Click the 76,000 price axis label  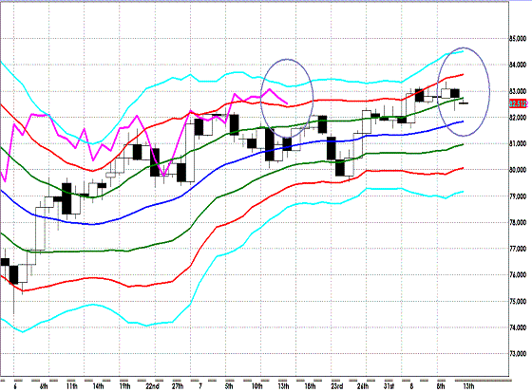tap(518, 274)
